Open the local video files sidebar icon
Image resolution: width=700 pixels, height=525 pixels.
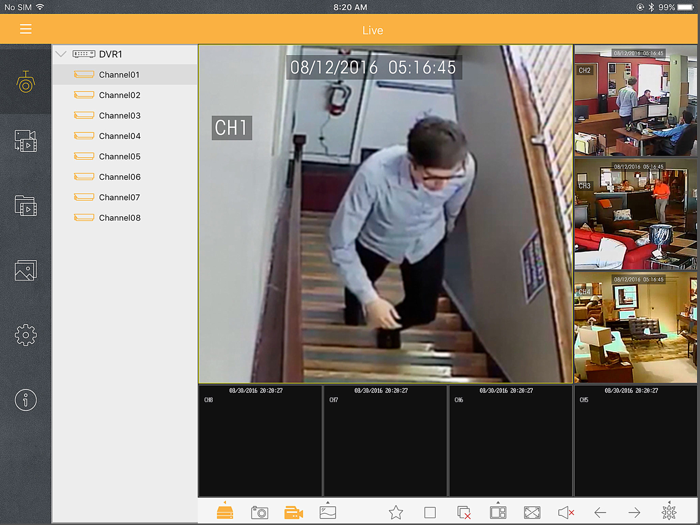(x=25, y=206)
